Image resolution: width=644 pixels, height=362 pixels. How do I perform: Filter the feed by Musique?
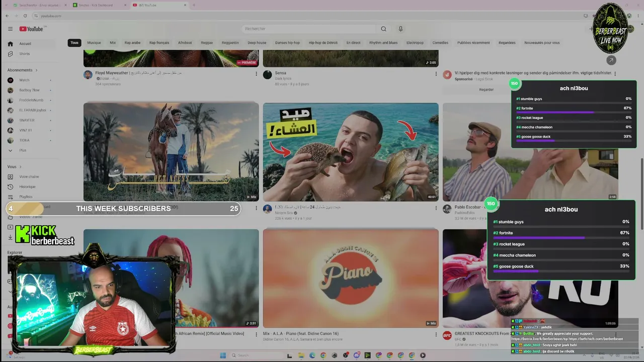[94, 43]
